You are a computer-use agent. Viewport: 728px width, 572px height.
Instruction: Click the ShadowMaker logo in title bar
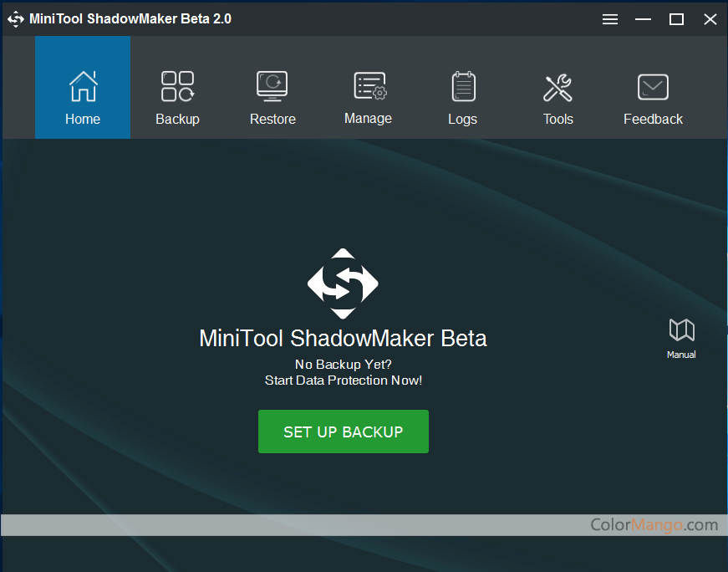[x=16, y=19]
